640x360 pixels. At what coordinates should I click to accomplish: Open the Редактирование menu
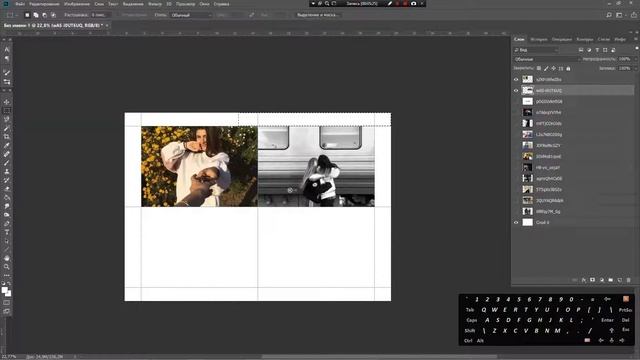[x=44, y=4]
